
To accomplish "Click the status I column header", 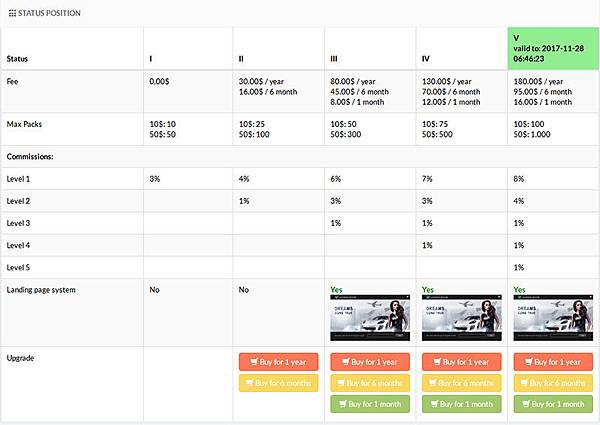I will coord(151,59).
